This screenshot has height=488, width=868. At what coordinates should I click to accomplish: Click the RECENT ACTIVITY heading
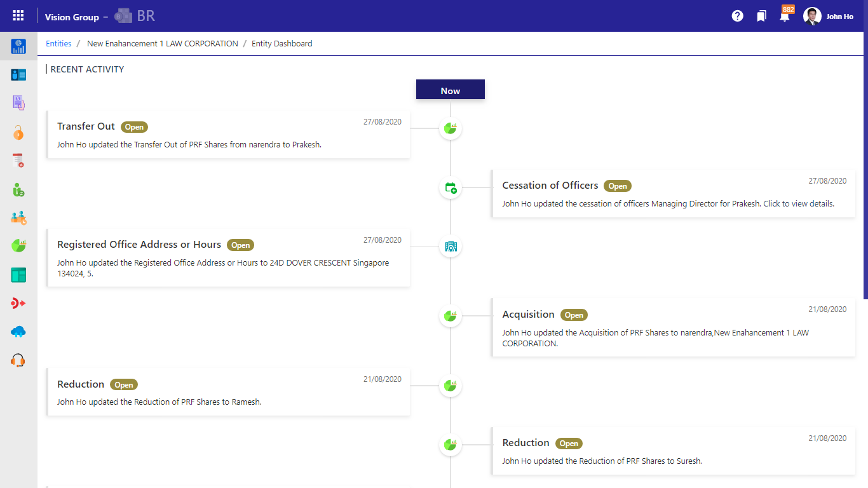tap(87, 69)
